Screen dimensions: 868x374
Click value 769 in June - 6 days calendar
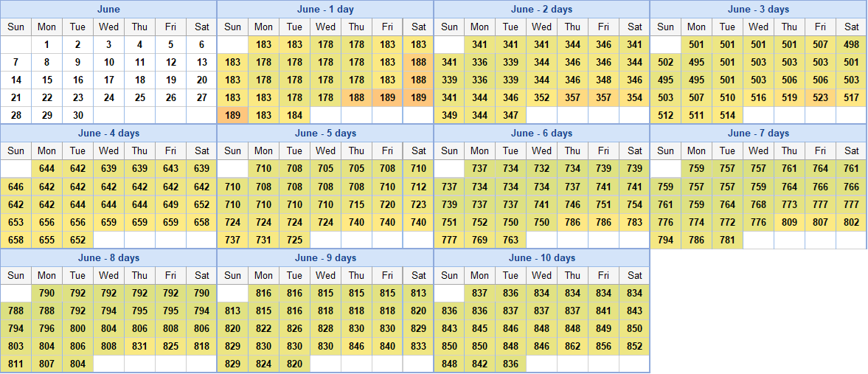pos(479,240)
